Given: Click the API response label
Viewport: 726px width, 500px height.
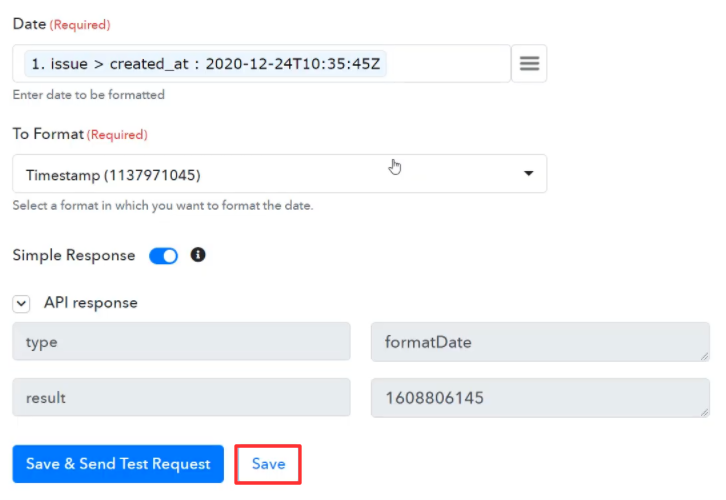Looking at the screenshot, I should click(x=91, y=303).
